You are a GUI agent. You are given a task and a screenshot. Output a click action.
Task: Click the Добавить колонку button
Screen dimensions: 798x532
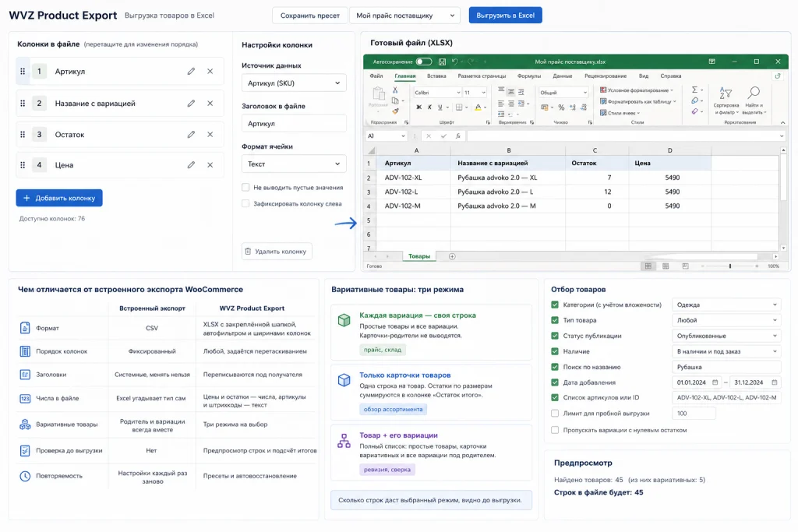click(x=59, y=198)
